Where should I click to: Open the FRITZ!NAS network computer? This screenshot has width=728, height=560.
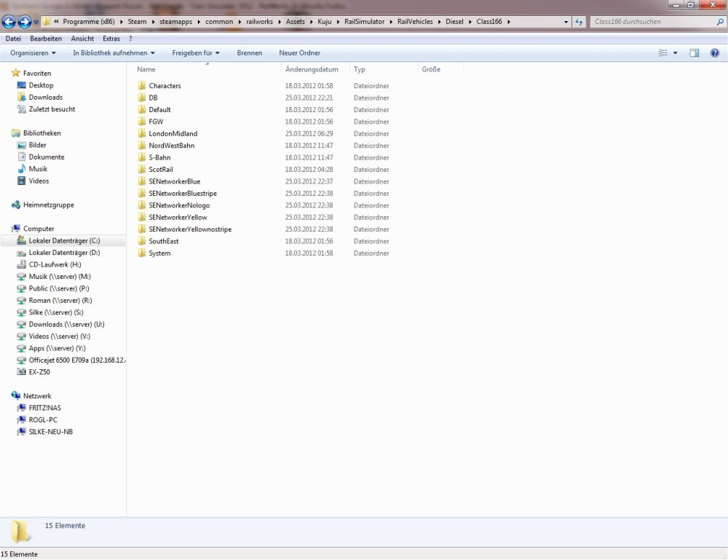(44, 408)
